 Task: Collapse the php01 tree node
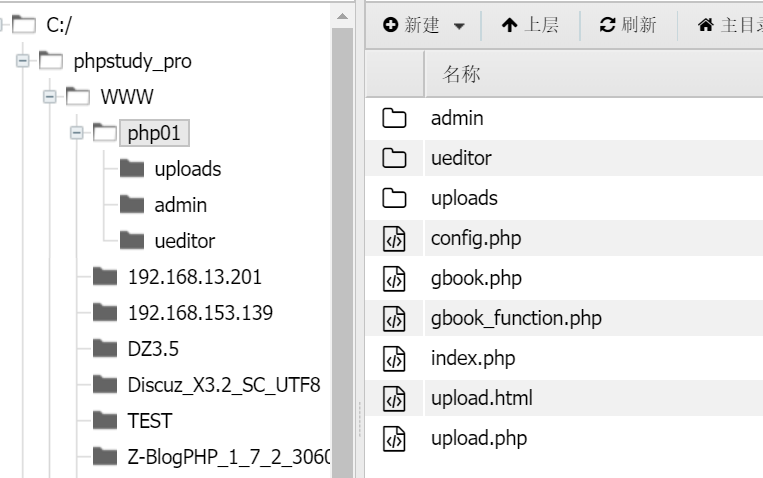click(76, 132)
